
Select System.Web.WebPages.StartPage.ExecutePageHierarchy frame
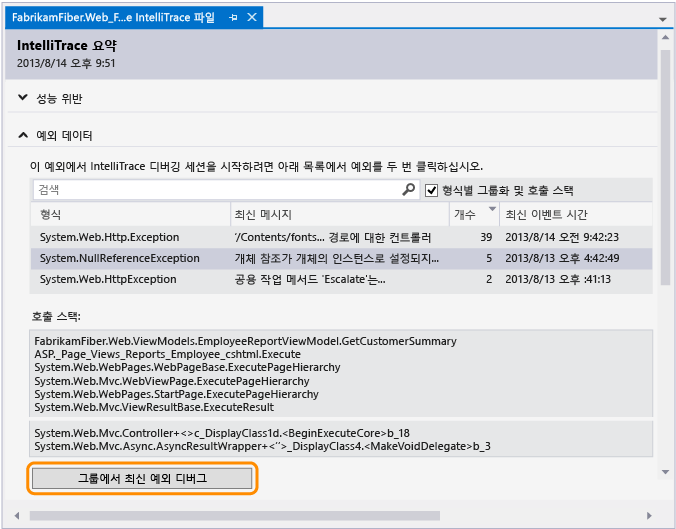[x=176, y=394]
